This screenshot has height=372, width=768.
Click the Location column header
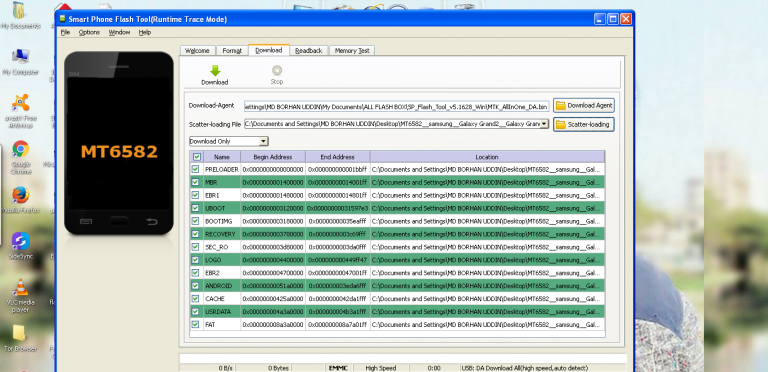point(487,157)
